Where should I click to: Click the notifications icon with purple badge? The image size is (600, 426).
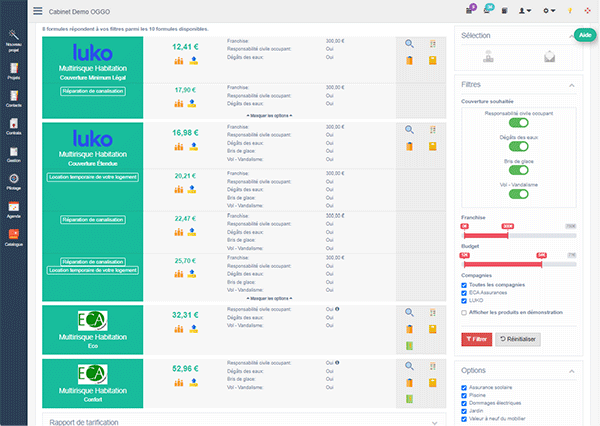tap(470, 11)
